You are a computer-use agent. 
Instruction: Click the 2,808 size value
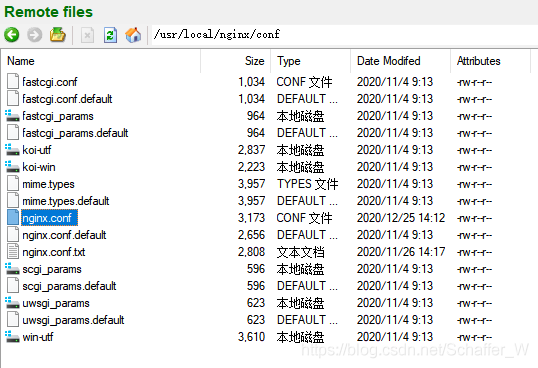coord(252,252)
